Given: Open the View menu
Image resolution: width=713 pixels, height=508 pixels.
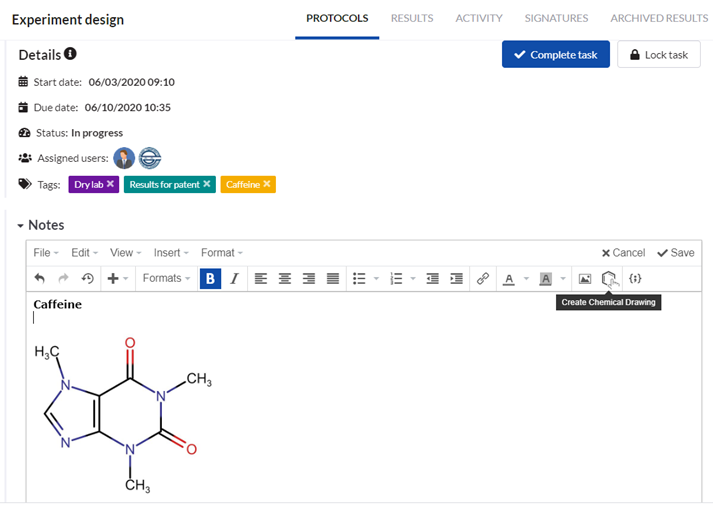Looking at the screenshot, I should click(126, 253).
